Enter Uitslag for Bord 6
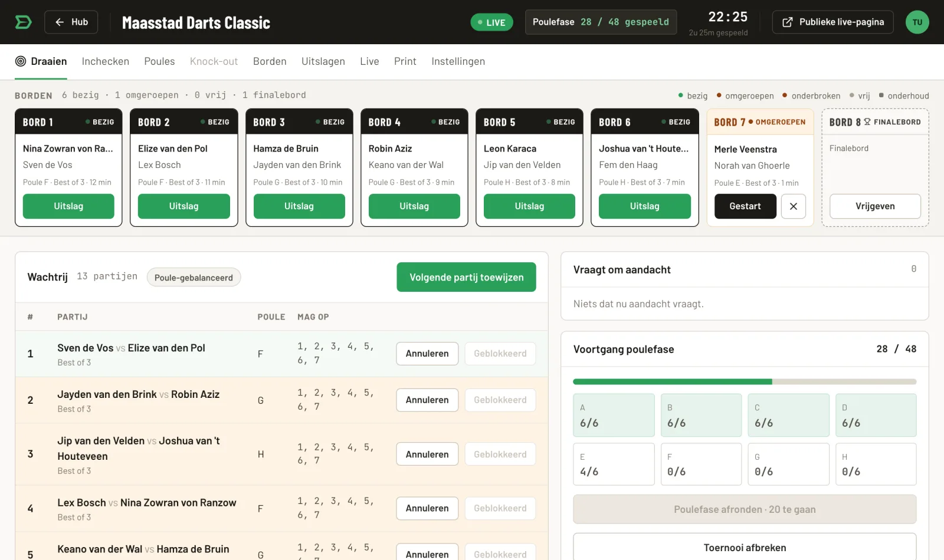Screen dimensions: 944x560 tap(645, 206)
